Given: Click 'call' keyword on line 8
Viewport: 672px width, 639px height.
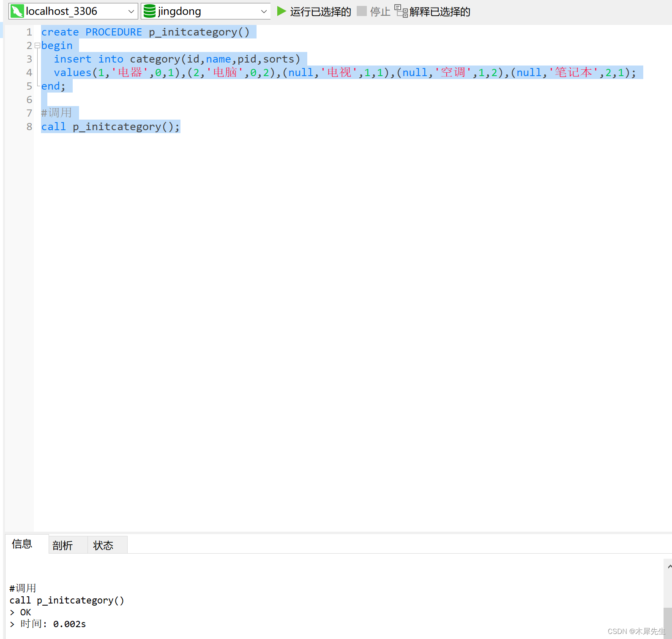Looking at the screenshot, I should 54,127.
